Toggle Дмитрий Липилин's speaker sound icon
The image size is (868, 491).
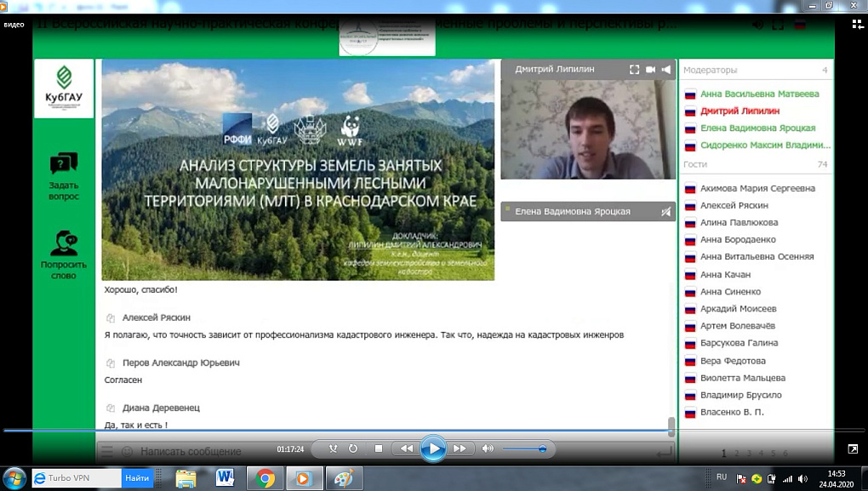click(x=666, y=70)
